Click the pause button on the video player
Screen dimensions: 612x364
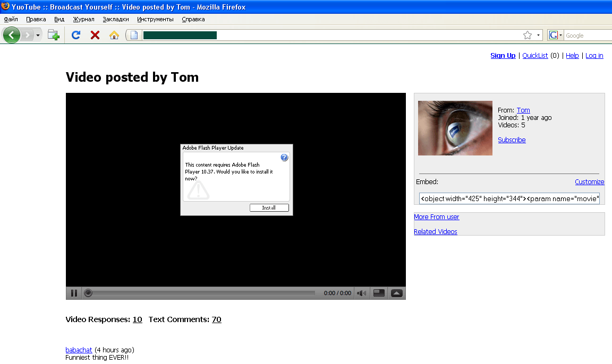pyautogui.click(x=74, y=293)
